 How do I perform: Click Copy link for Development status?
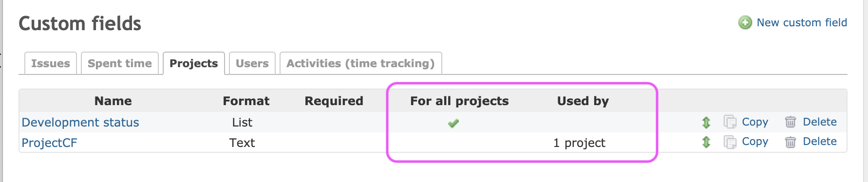coord(755,122)
